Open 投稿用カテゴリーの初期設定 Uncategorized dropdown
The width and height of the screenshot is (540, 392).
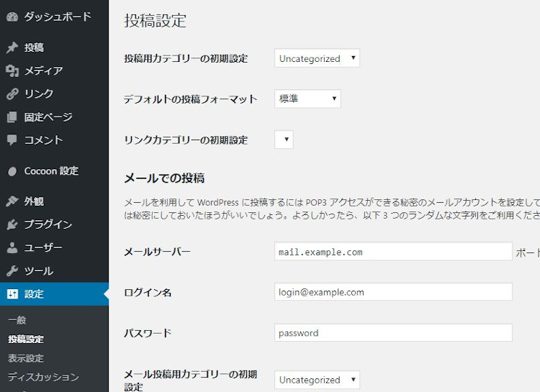(x=318, y=58)
